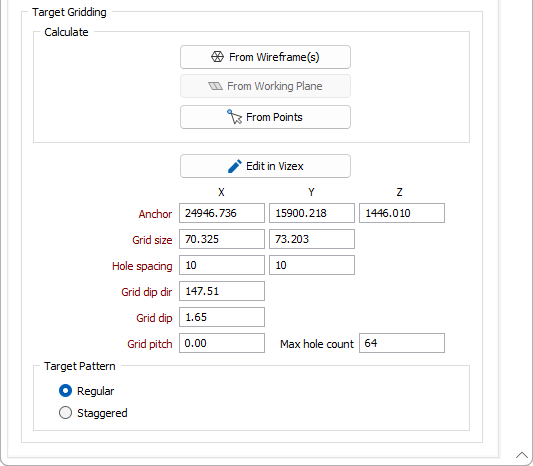533x466 pixels.
Task: Click the Grid dip label
Action: click(154, 318)
